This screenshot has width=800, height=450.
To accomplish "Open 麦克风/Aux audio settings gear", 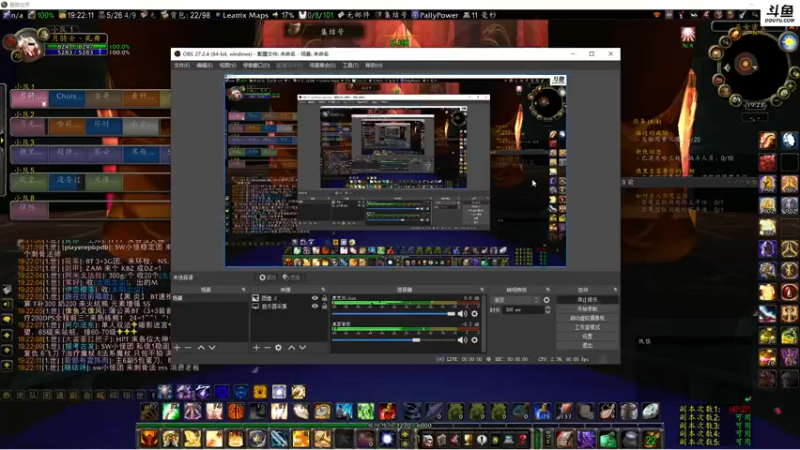I will click(474, 314).
